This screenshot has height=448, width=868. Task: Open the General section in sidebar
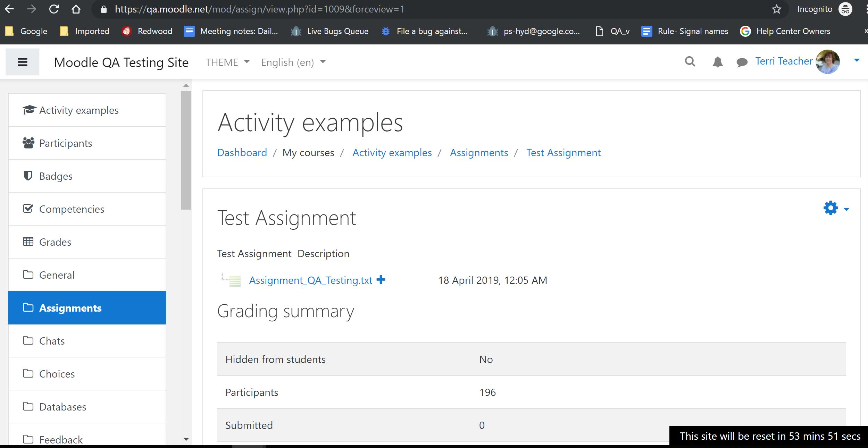87,275
